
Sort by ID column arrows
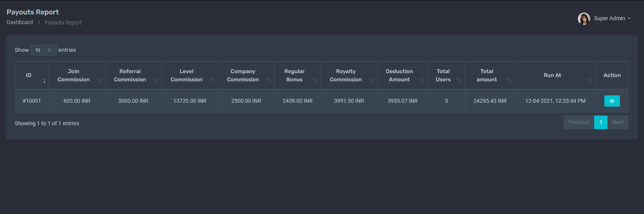pyautogui.click(x=43, y=81)
